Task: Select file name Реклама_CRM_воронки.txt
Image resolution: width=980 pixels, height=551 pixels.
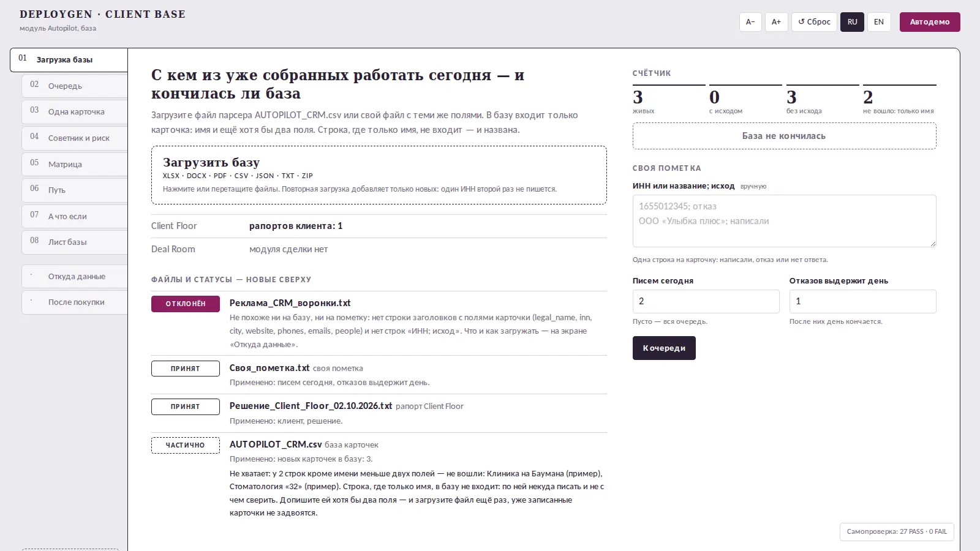Action: 290,303
